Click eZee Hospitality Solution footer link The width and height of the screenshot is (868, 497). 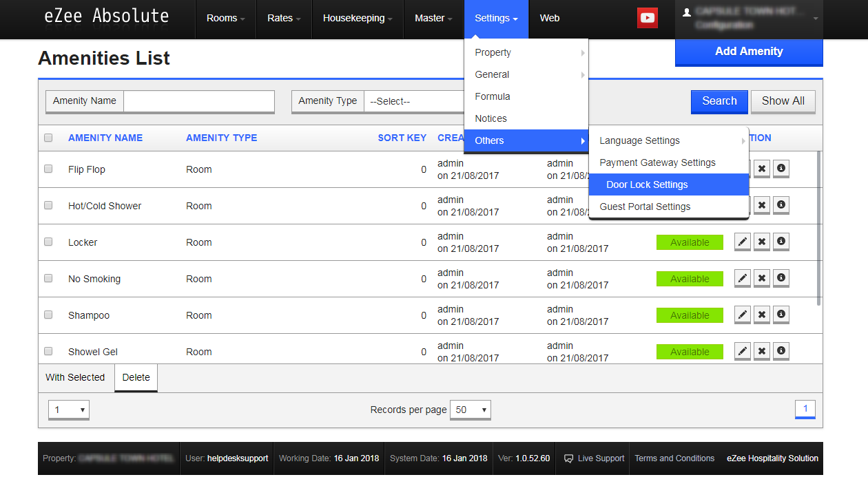pyautogui.click(x=772, y=458)
